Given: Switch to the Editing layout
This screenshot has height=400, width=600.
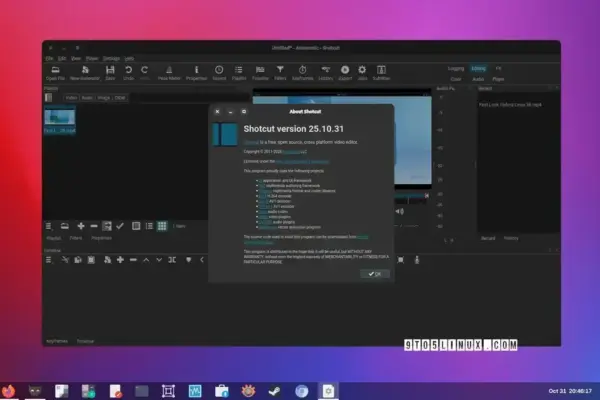Looking at the screenshot, I should pyautogui.click(x=478, y=69).
